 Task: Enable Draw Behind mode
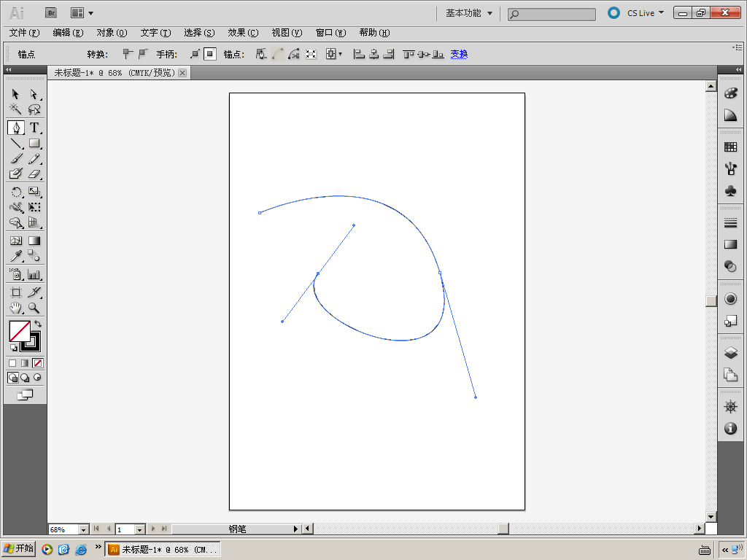pos(25,378)
